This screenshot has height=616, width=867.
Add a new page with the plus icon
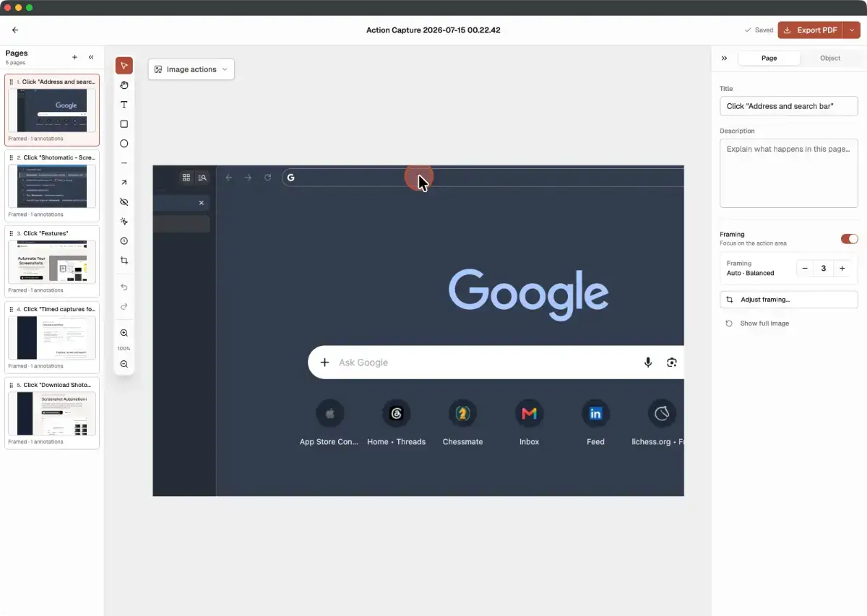coord(74,57)
